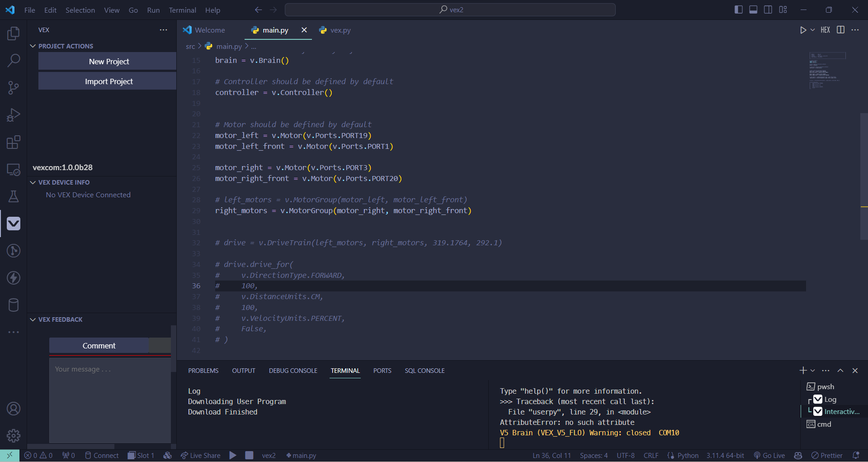The image size is (868, 462).
Task: Open the Manage settings gear
Action: (14, 436)
